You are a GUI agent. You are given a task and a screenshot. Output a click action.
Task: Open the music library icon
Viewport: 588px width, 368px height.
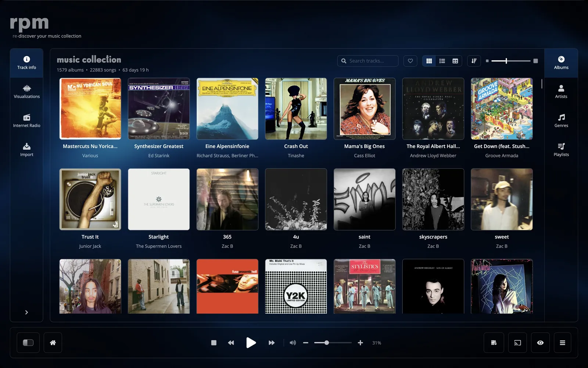(x=494, y=343)
